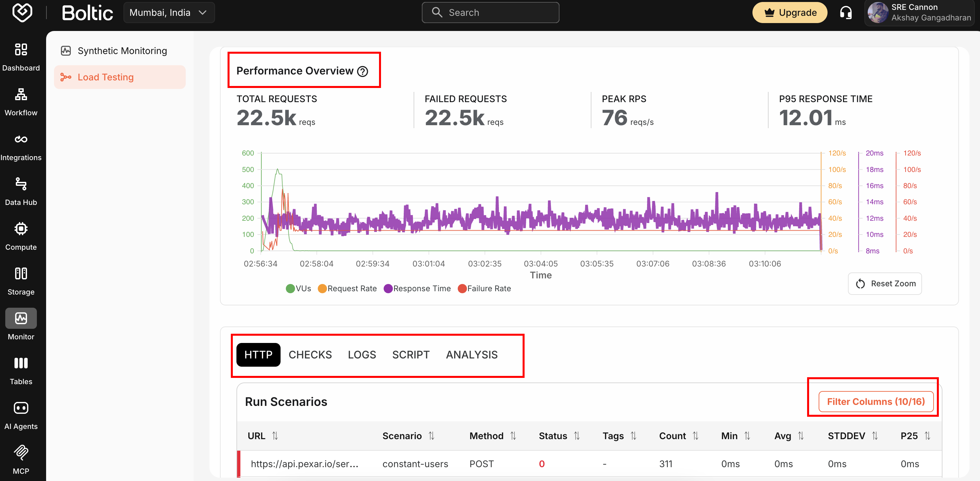This screenshot has width=980, height=481.
Task: Sort table by URL column arrows
Action: point(275,436)
